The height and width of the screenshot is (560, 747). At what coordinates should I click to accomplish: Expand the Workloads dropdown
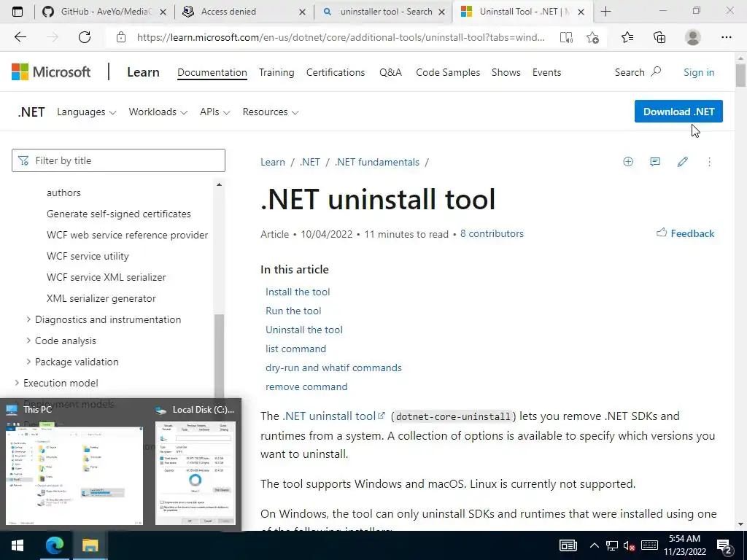(158, 112)
